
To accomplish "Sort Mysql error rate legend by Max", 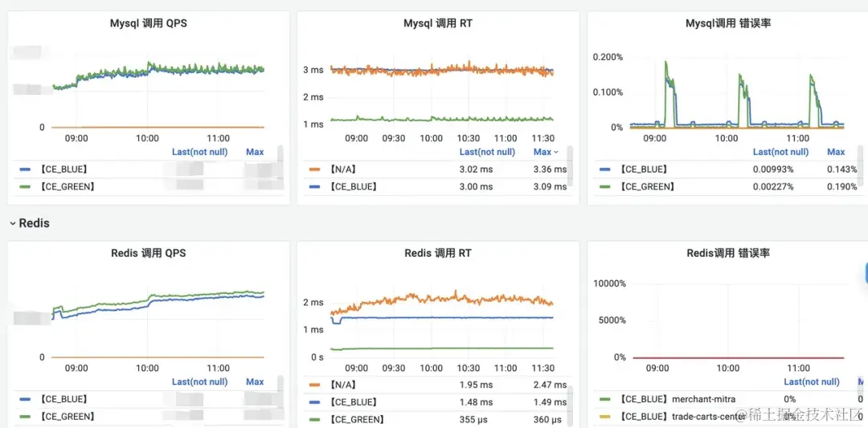I will click(x=836, y=152).
